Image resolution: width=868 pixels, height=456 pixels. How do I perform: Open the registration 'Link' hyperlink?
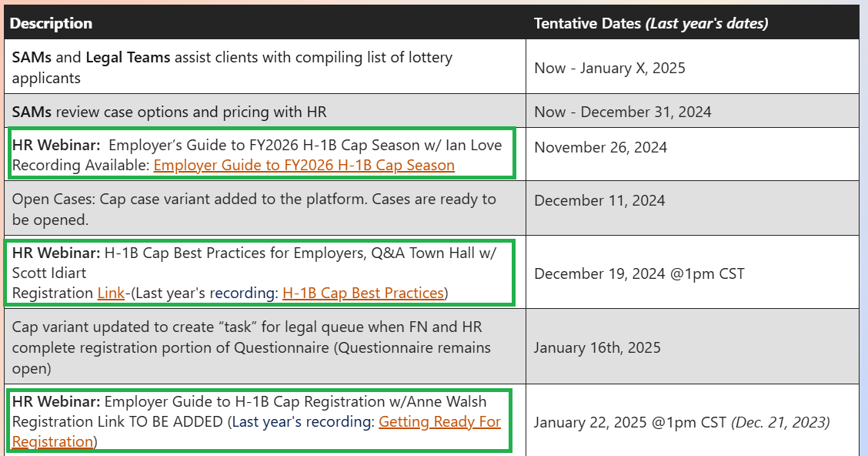coord(111,293)
